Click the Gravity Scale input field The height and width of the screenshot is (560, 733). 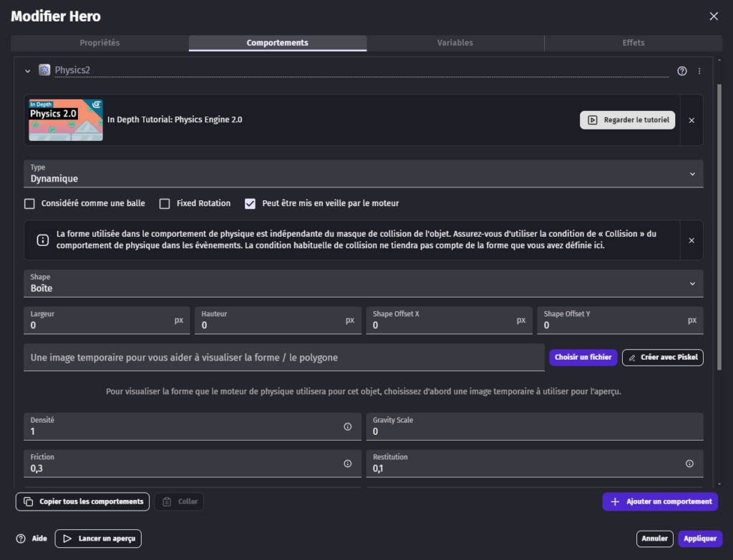click(534, 431)
